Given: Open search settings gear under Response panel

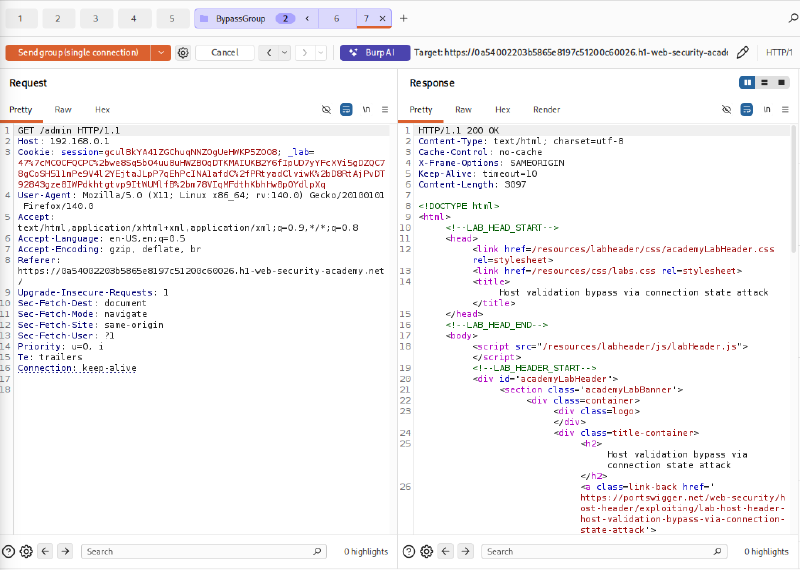Looking at the screenshot, I should (x=427, y=551).
